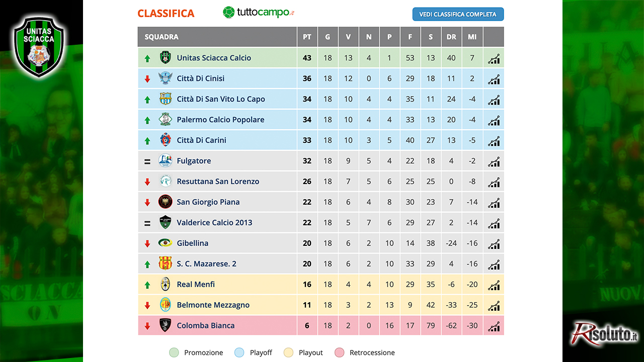The height and width of the screenshot is (362, 644).
Task: Open the Valderice Calcio 2013 team link
Action: click(214, 223)
